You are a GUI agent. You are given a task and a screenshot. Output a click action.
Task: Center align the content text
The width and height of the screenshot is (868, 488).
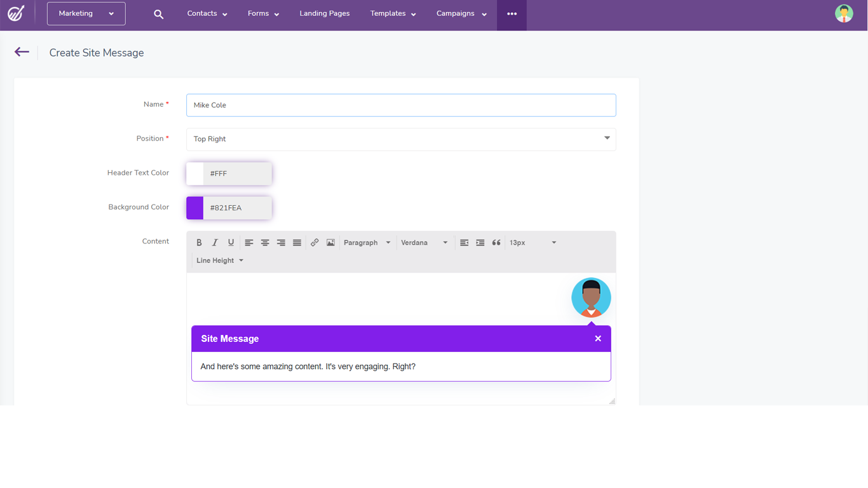[x=265, y=242]
